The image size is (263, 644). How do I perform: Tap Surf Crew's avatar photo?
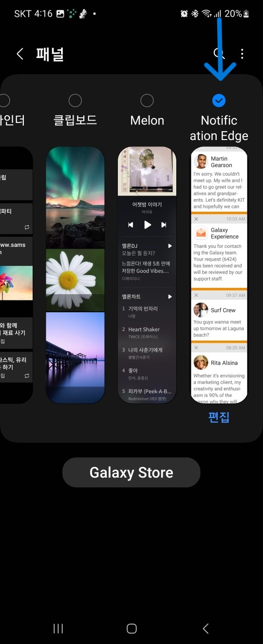[x=201, y=310]
